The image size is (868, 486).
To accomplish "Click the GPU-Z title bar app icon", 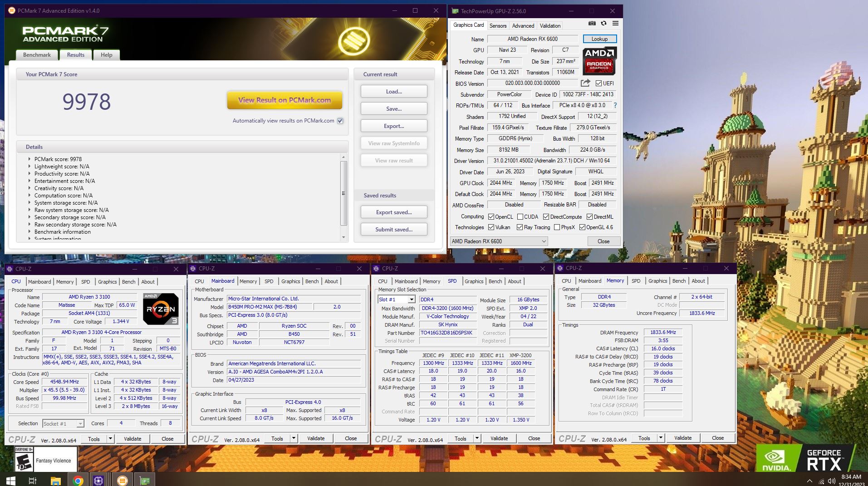I will tap(455, 11).
